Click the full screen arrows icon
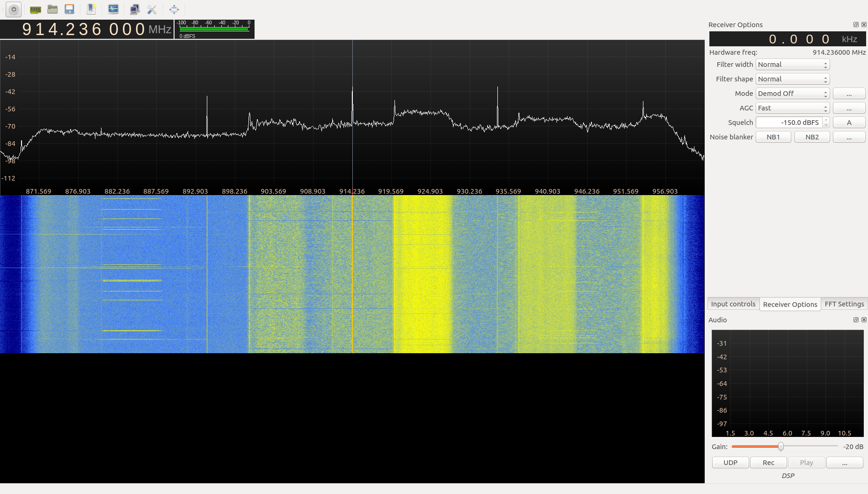 click(x=174, y=9)
